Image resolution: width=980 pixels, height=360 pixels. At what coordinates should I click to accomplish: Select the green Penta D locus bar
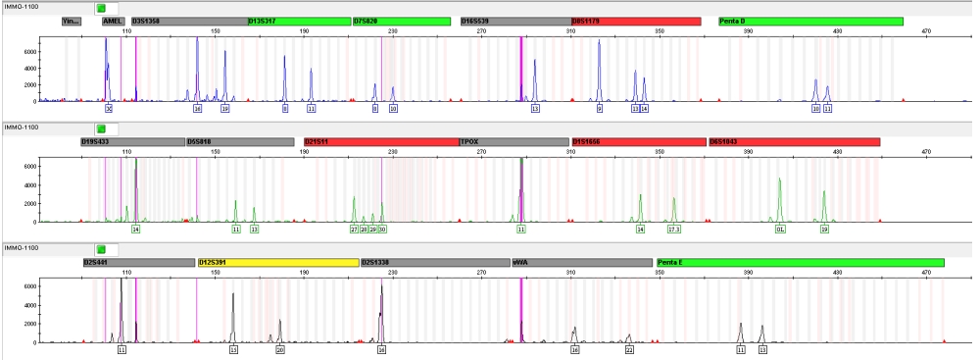[x=810, y=22]
